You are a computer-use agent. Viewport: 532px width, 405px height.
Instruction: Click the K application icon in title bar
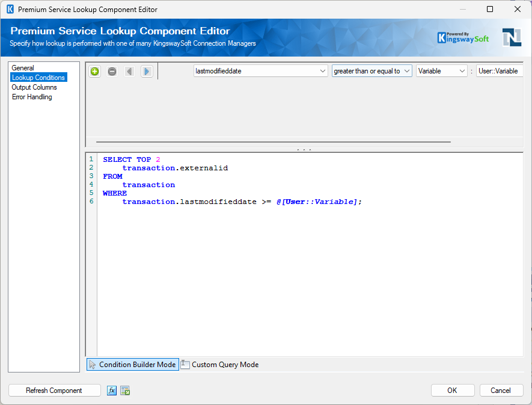click(x=10, y=9)
